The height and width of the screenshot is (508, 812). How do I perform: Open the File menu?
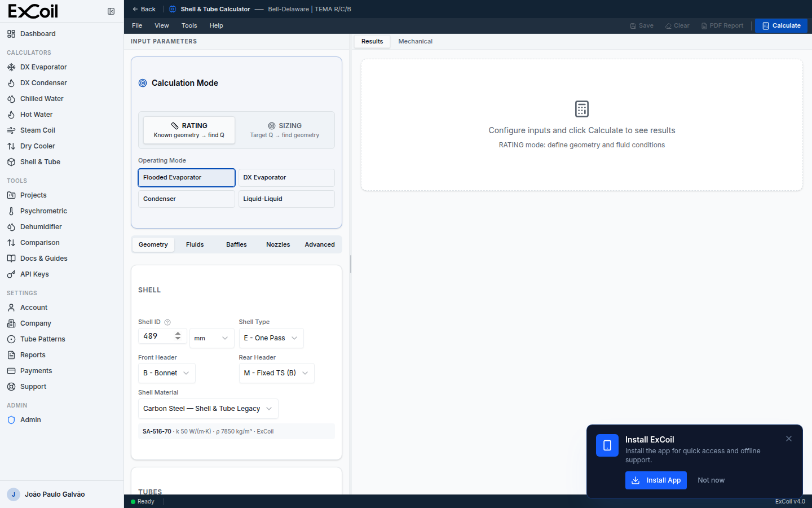137,25
